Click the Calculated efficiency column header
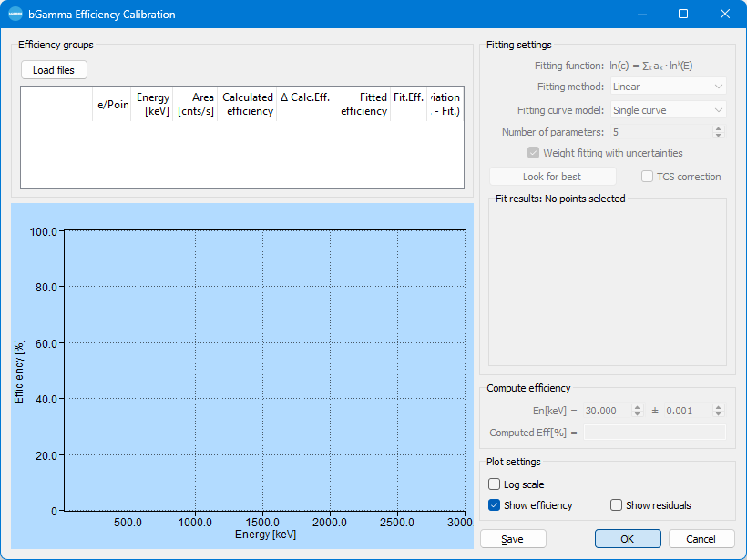The image size is (747, 560). pos(247,104)
